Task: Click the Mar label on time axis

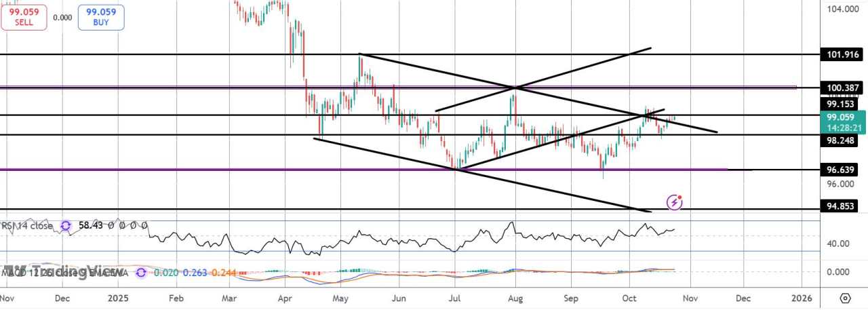Action: pyautogui.click(x=229, y=298)
